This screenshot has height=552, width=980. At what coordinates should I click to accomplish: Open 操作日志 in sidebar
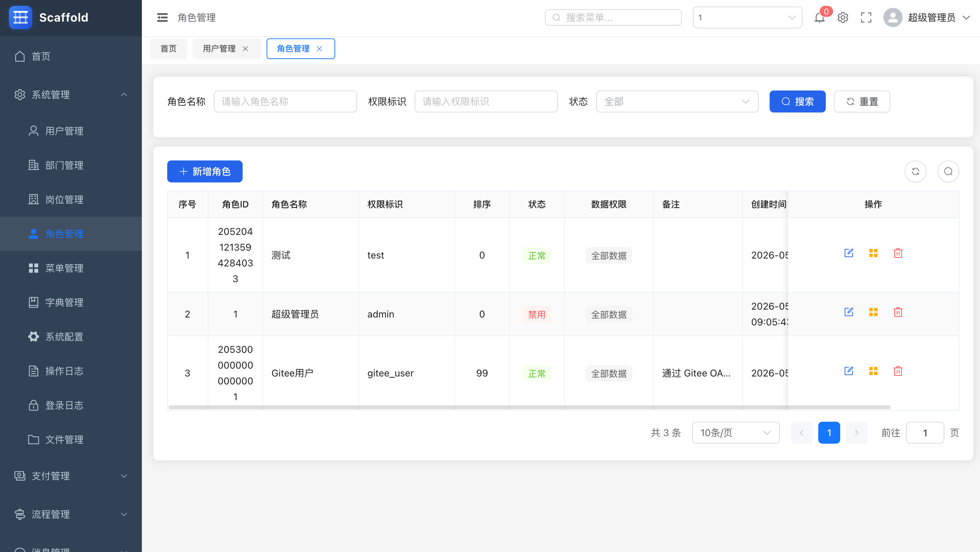click(71, 371)
